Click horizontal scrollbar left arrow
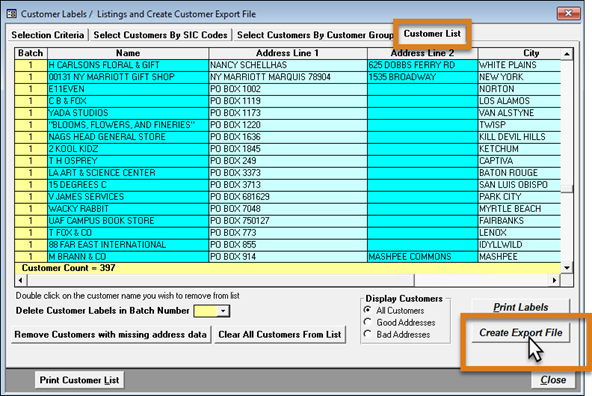 [x=21, y=280]
